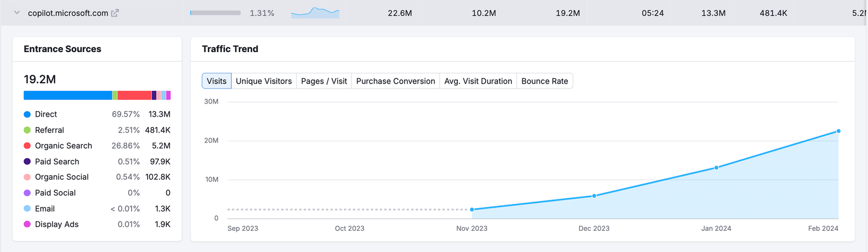Switch to Pages / Visit tab

click(x=324, y=81)
